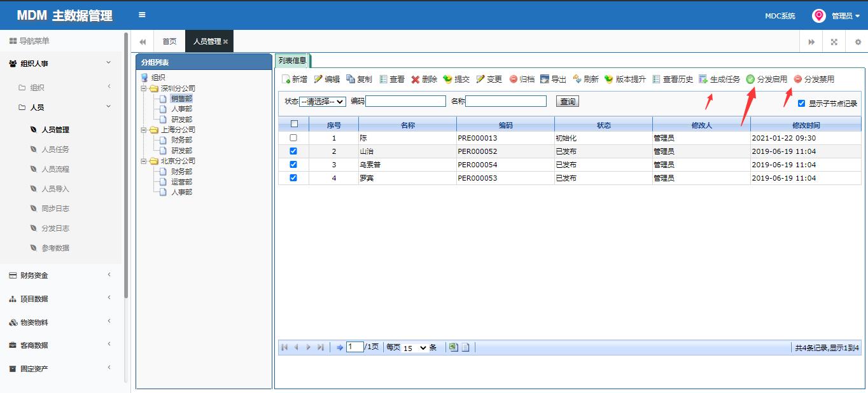The width and height of the screenshot is (868, 393).
Task: Switch to the 首页 tab
Action: (169, 41)
